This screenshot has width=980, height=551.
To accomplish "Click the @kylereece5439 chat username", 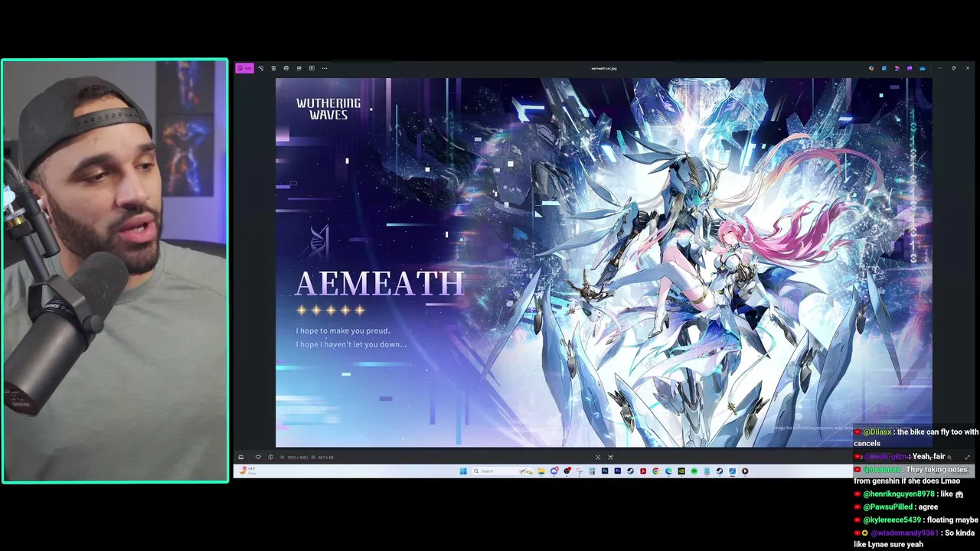I will click(893, 520).
